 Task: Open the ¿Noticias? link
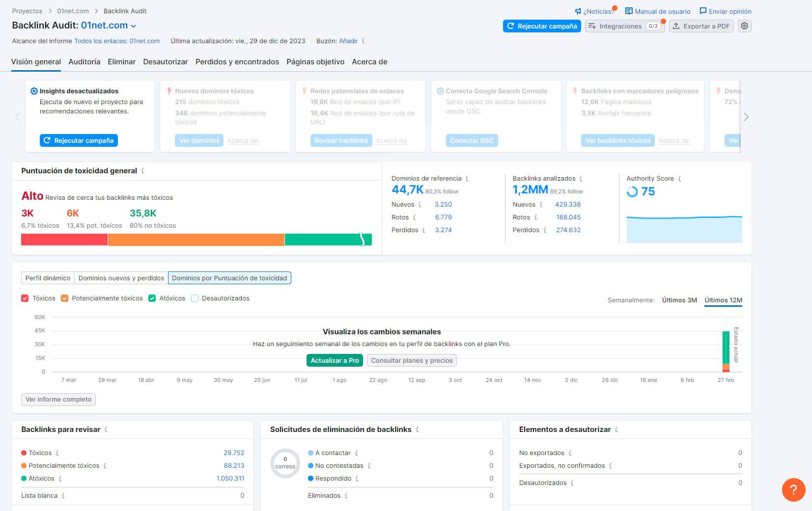tap(594, 11)
